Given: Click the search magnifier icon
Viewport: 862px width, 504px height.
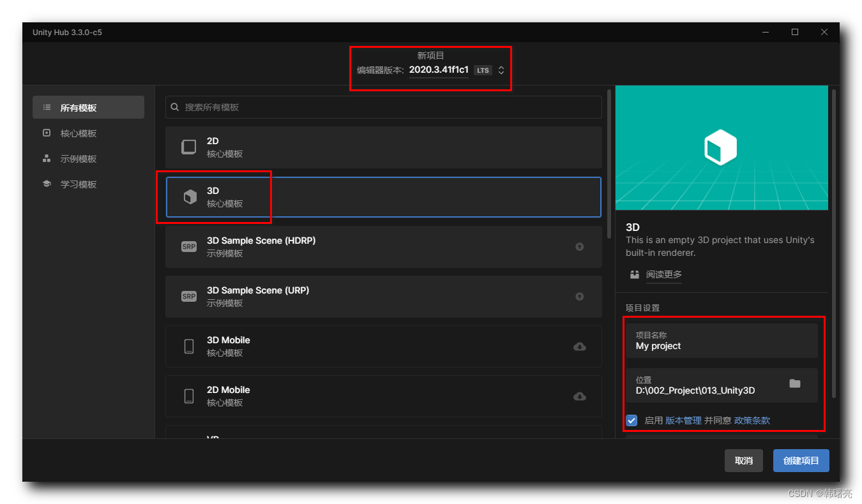Looking at the screenshot, I should pos(175,107).
